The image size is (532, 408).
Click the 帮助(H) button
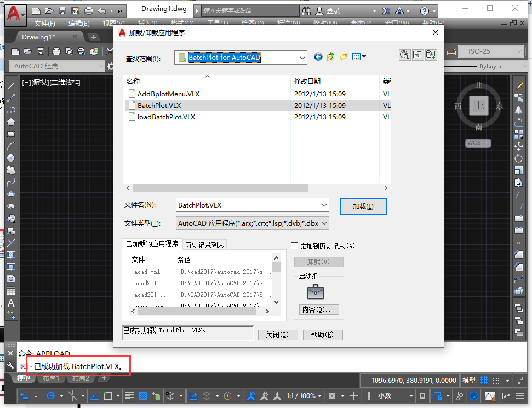322,335
